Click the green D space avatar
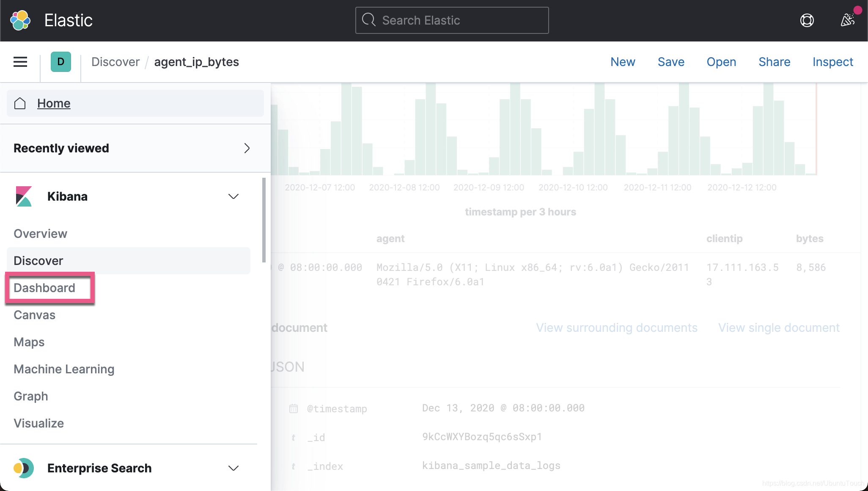Image resolution: width=868 pixels, height=491 pixels. point(61,62)
